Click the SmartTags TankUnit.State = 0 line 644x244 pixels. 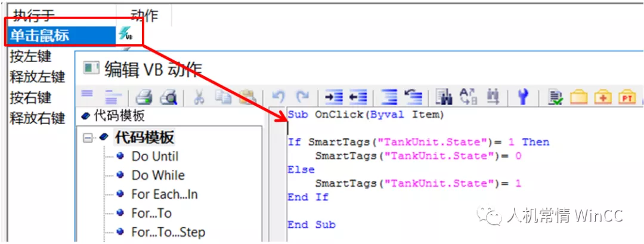click(x=419, y=156)
